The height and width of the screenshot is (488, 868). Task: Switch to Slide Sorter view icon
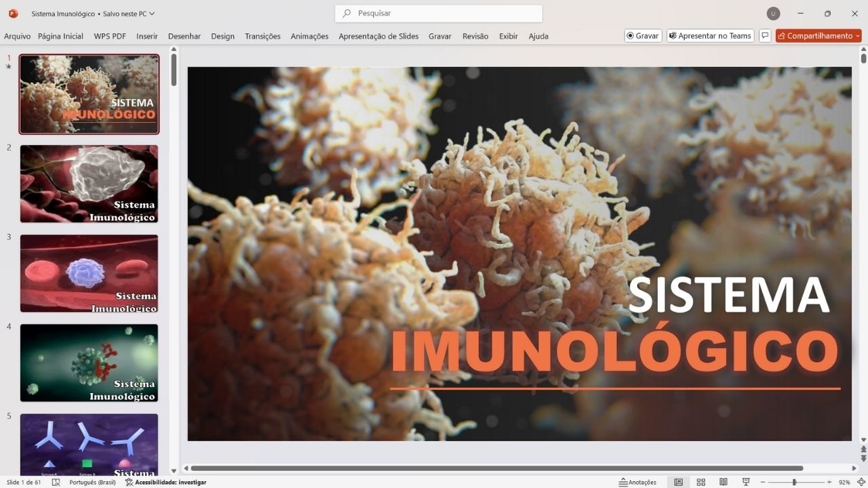point(701,482)
